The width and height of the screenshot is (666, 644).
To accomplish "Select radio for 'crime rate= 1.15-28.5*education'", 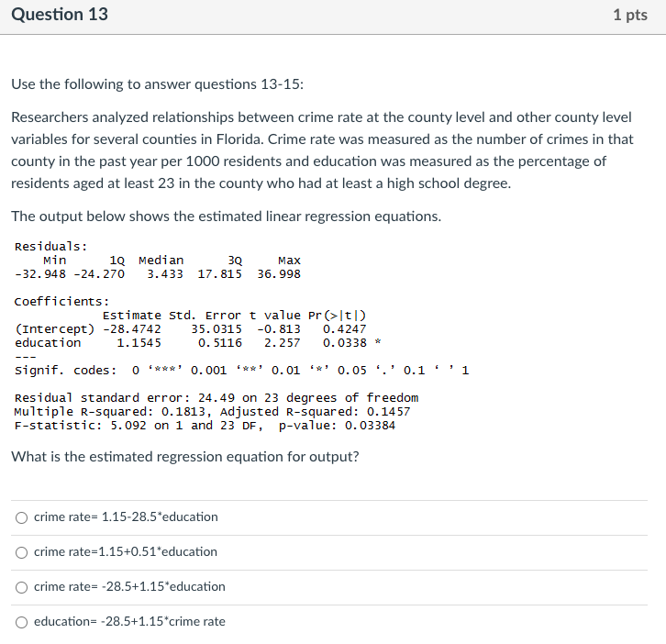I will coord(22,517).
